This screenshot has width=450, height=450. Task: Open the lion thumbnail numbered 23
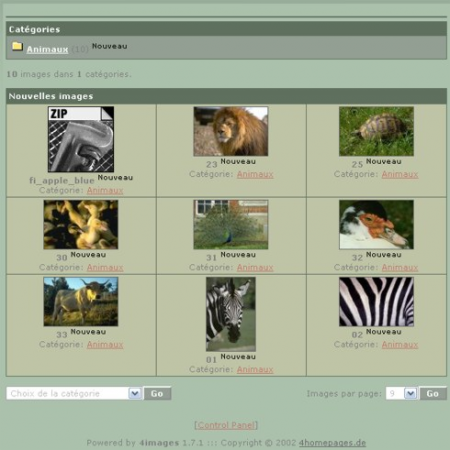(x=231, y=131)
